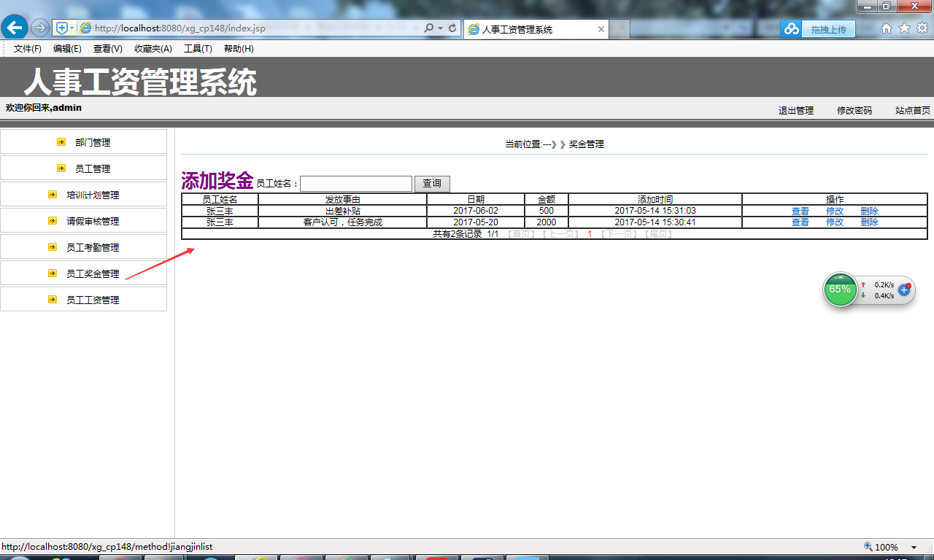Click the 添加奖金 heading link
This screenshot has height=560, width=934.
pyautogui.click(x=217, y=181)
